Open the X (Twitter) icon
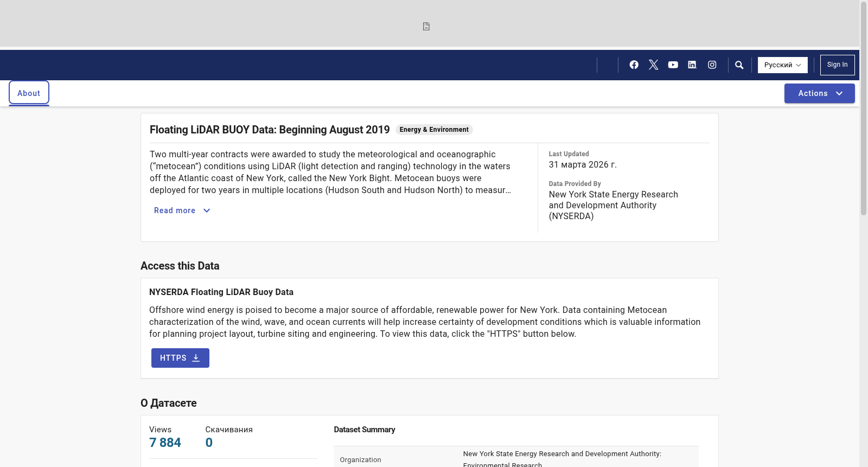 click(653, 65)
